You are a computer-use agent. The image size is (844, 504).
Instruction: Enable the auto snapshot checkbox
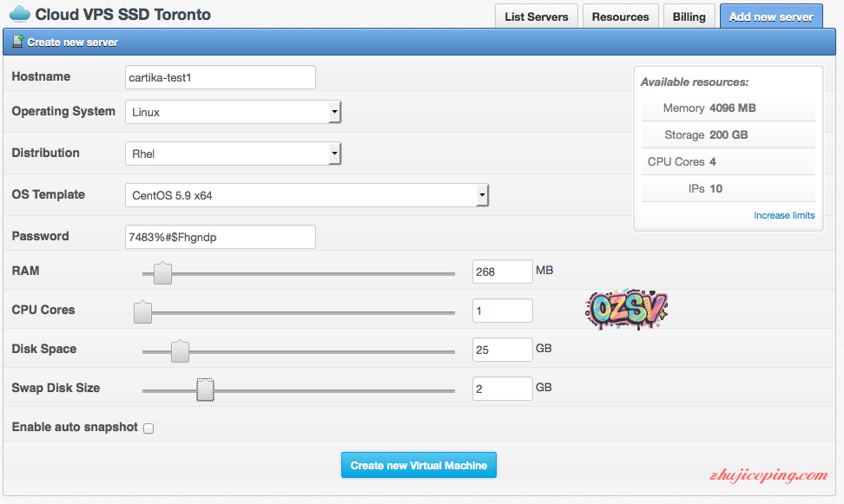click(148, 429)
